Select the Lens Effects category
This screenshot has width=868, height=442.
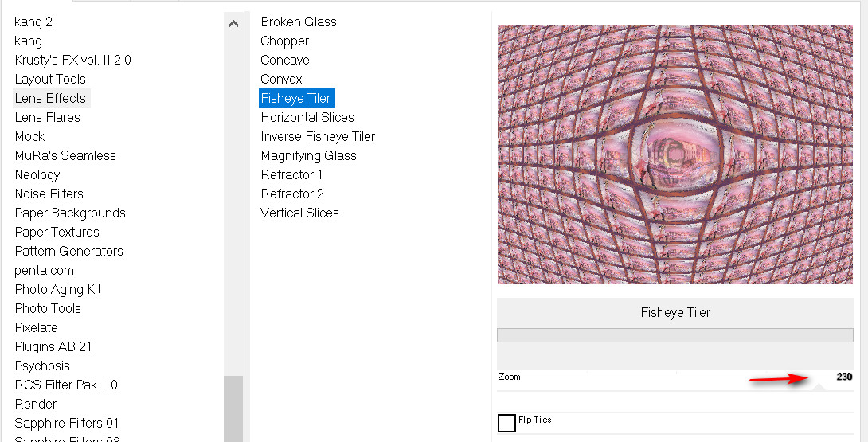(50, 98)
